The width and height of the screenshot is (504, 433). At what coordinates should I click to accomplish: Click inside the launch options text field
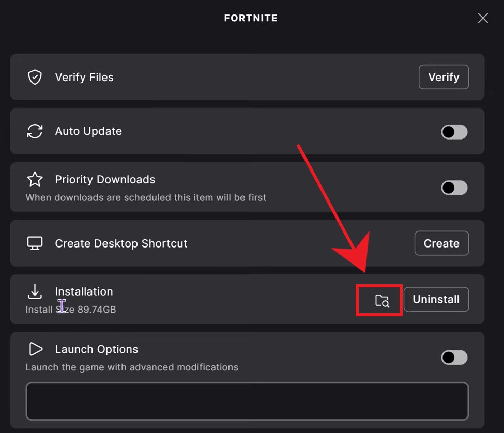(x=247, y=401)
